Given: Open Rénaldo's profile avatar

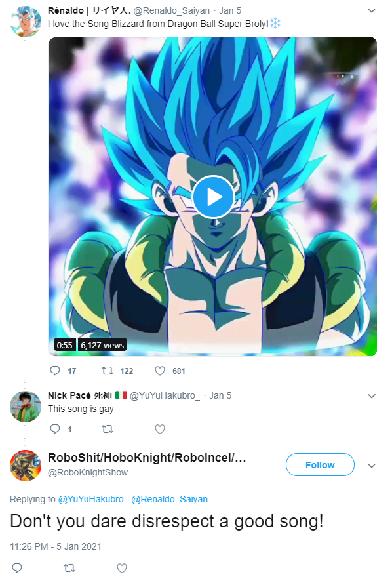Looking at the screenshot, I should pyautogui.click(x=26, y=21).
